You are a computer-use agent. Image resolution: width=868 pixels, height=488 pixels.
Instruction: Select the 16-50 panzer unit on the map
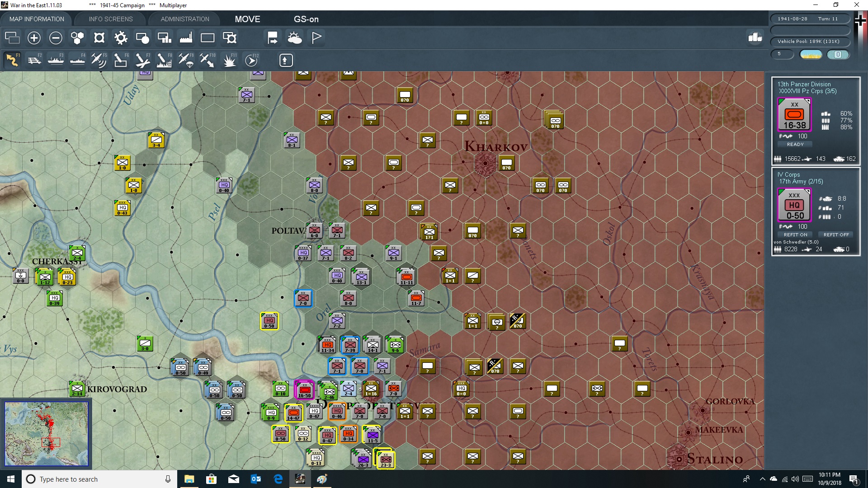[x=304, y=389]
